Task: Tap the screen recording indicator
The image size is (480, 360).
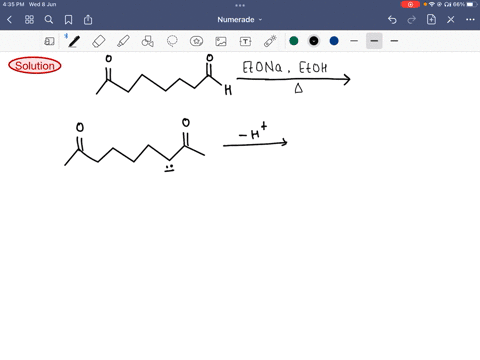Action: click(410, 4)
